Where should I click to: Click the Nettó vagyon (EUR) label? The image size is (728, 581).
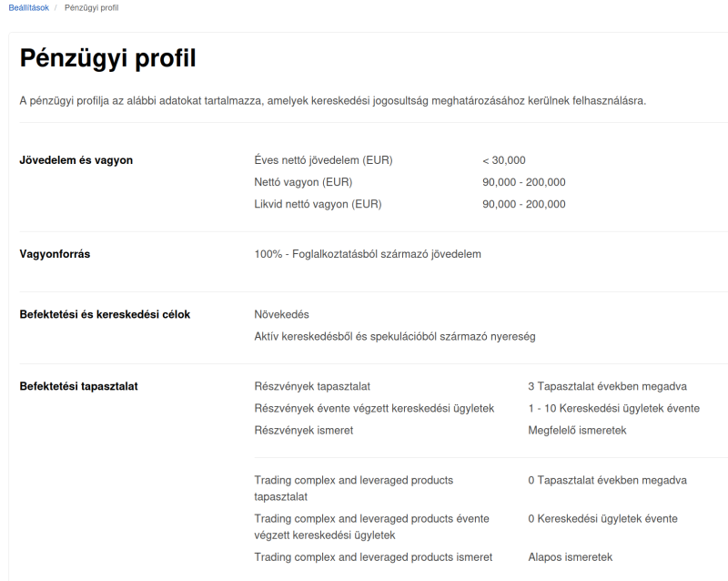click(x=303, y=182)
